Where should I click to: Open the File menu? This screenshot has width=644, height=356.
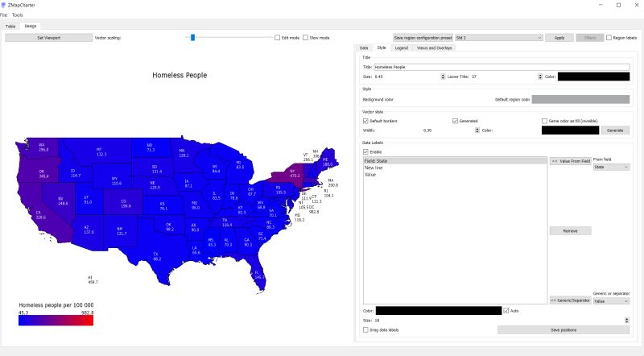(4, 14)
